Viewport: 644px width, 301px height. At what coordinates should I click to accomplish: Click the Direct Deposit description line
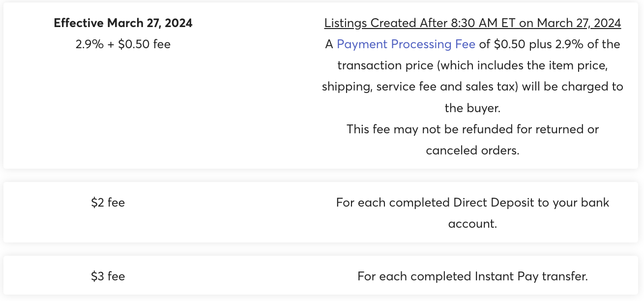click(472, 203)
